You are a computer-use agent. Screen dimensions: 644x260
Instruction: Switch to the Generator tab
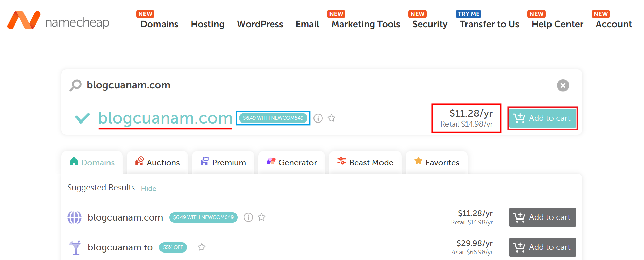click(292, 162)
